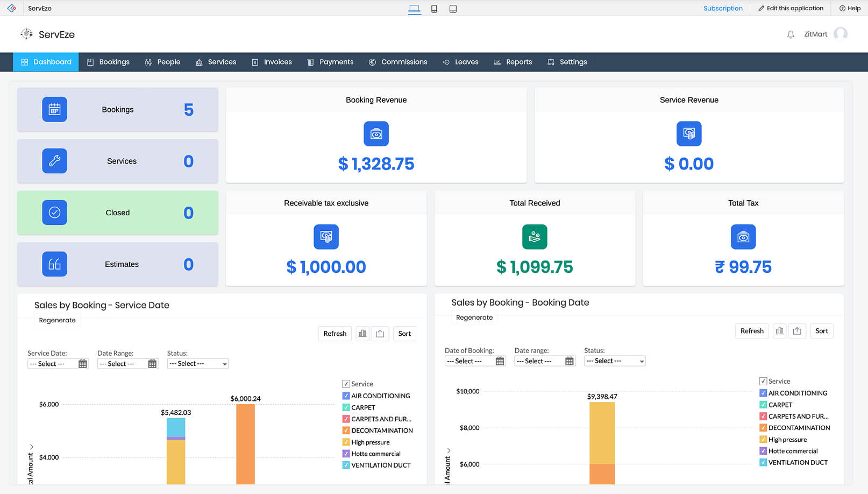Open the Subscription link
Viewport: 868px width, 494px height.
click(723, 8)
